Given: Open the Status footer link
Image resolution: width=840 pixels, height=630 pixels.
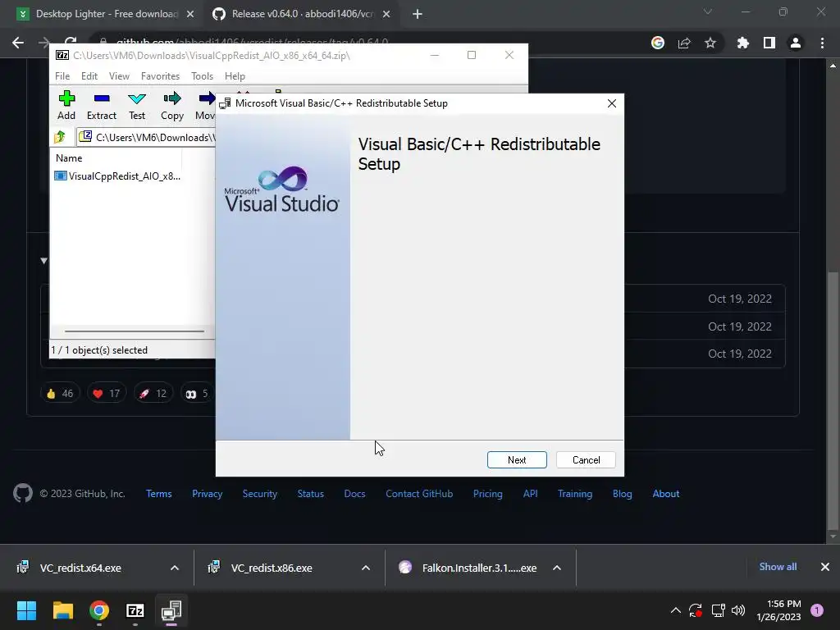Looking at the screenshot, I should [x=311, y=493].
